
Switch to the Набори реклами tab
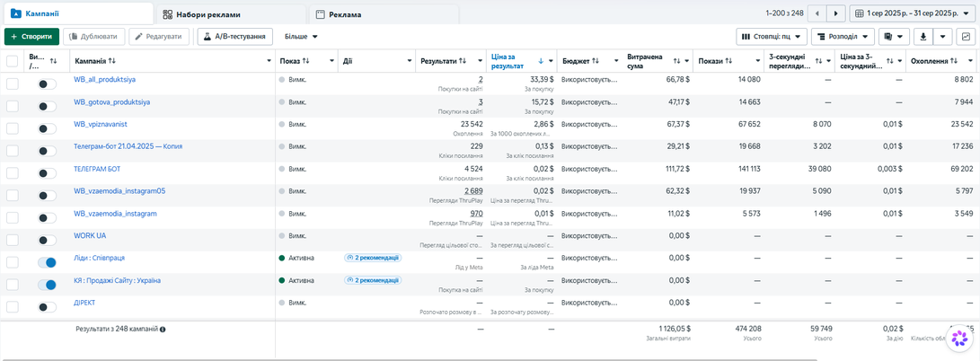pos(230,13)
